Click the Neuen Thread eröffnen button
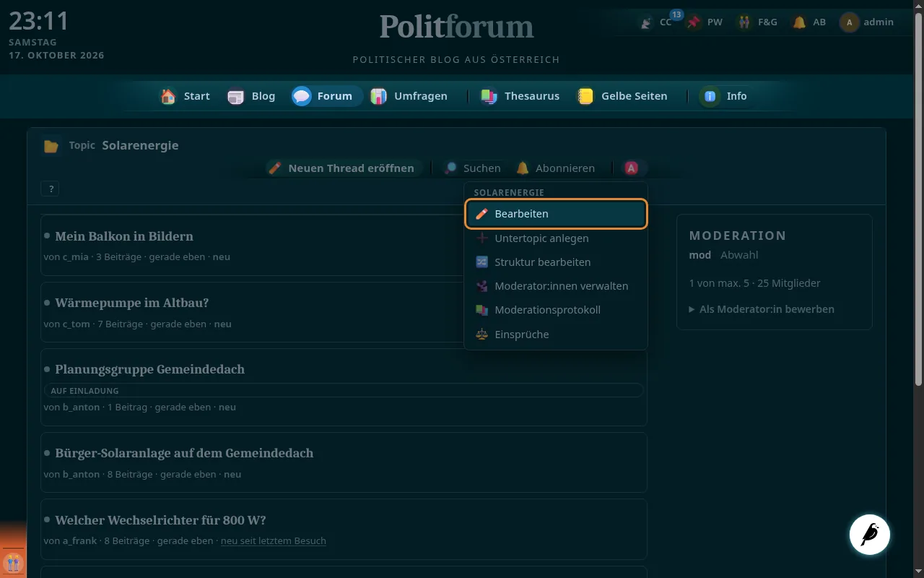 [x=342, y=168]
